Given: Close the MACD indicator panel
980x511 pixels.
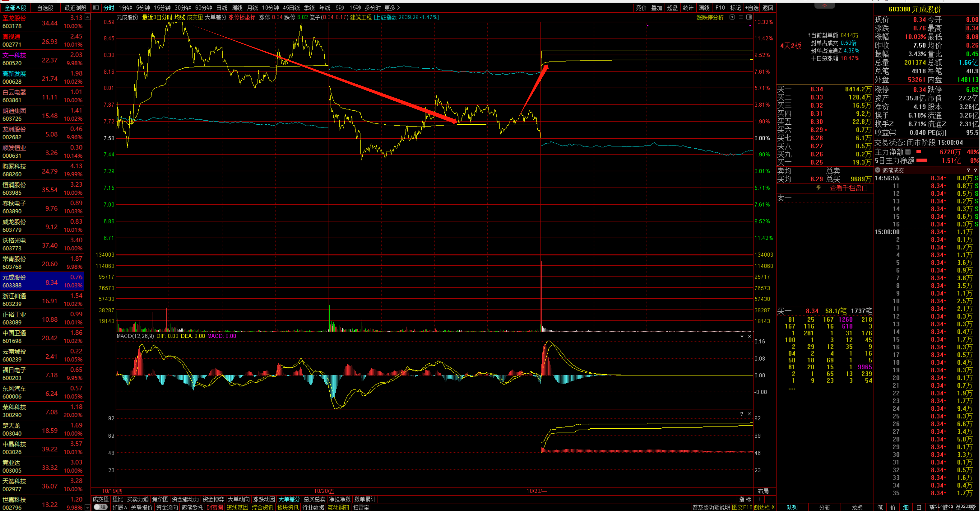Looking at the screenshot, I should (749, 337).
